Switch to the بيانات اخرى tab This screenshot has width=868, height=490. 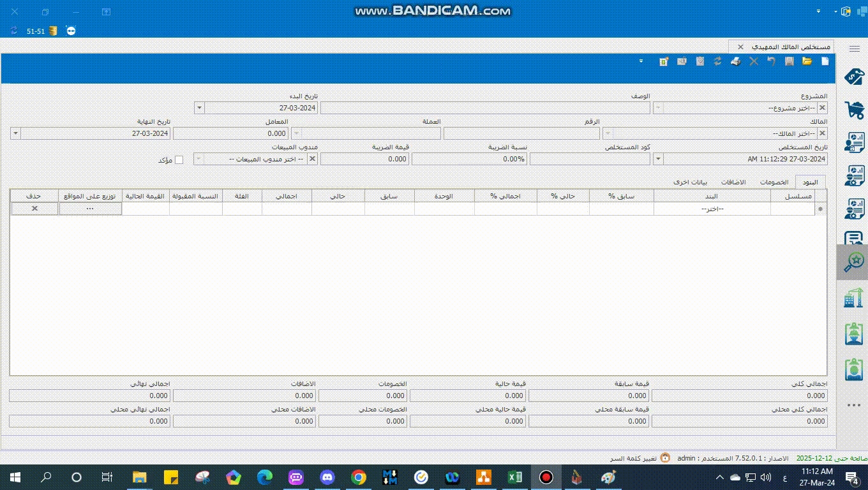click(691, 182)
